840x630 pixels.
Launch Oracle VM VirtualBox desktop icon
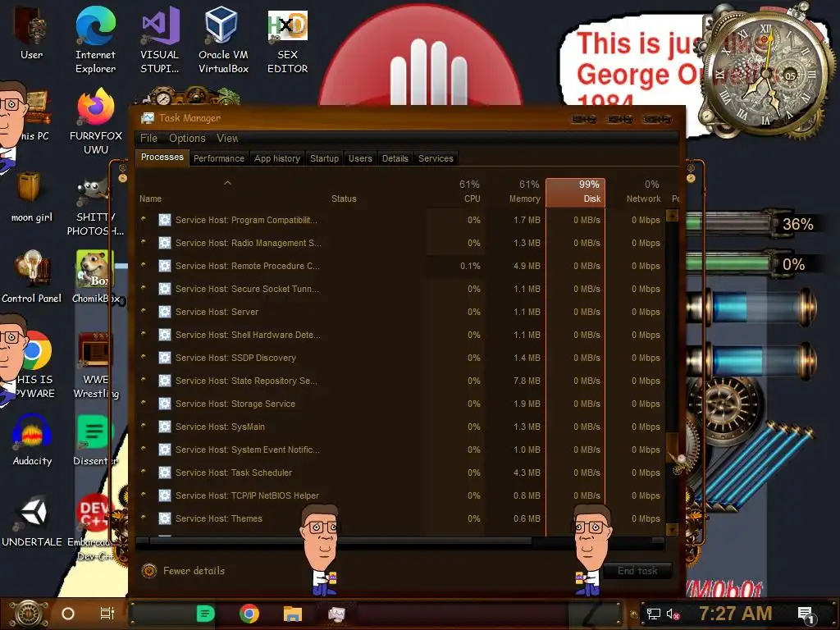223,40
